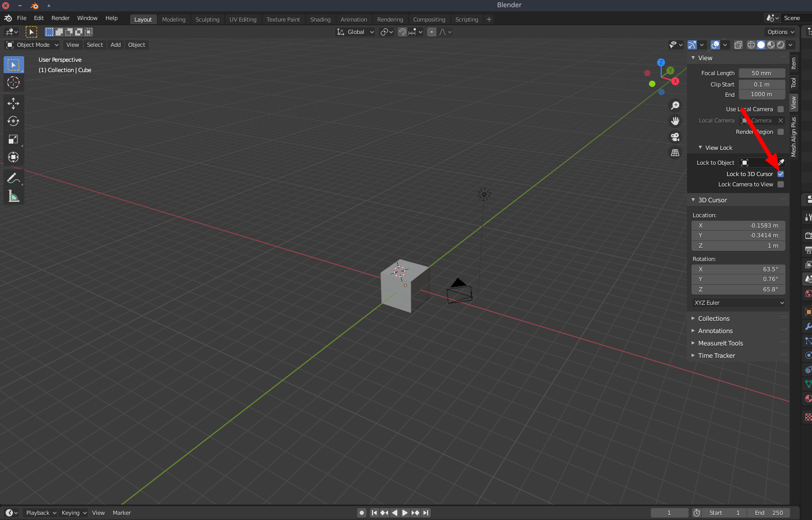Click the 3D Cursor Location X field
Screen dimensions: 812x520
point(738,226)
